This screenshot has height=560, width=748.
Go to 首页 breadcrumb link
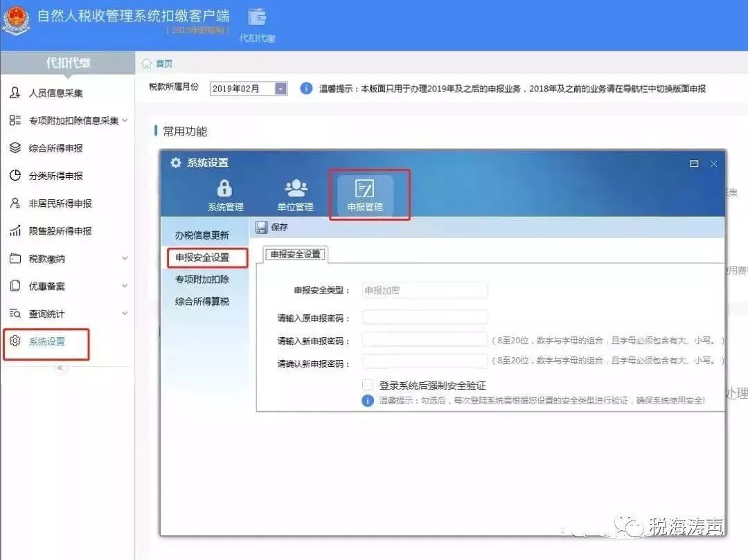click(164, 64)
